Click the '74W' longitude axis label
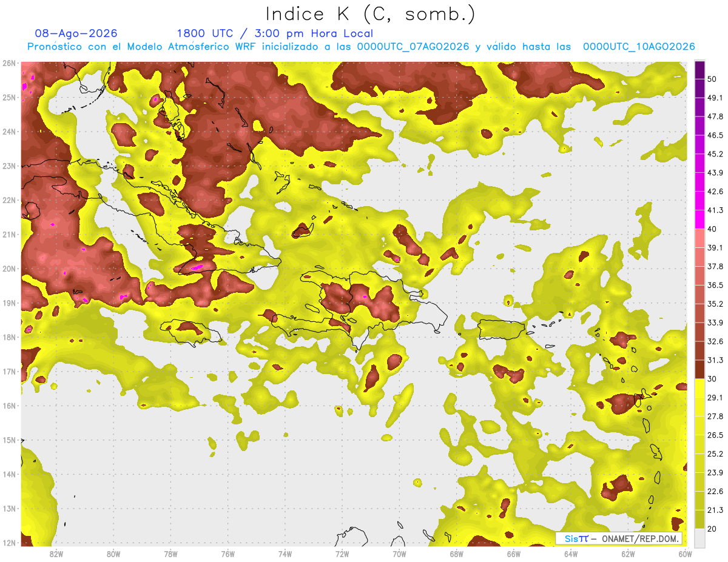 (x=285, y=554)
